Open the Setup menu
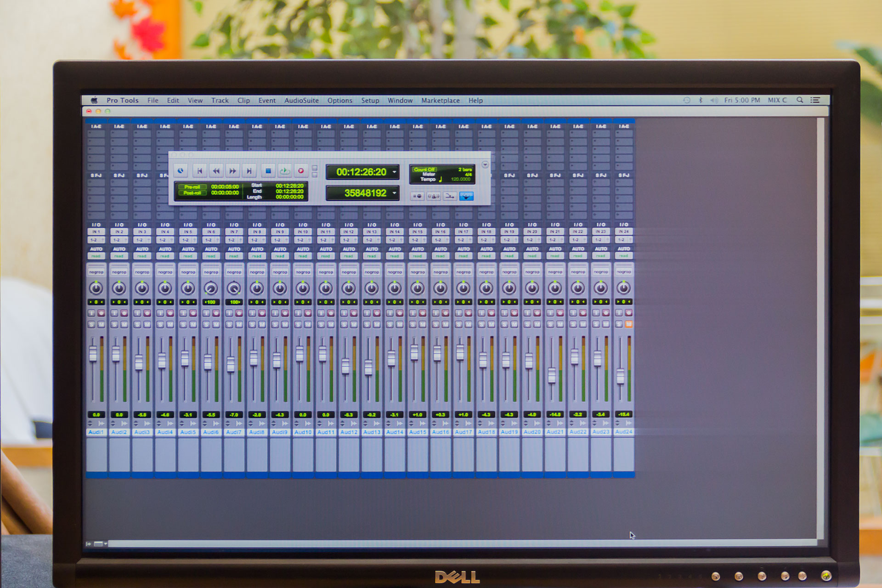The height and width of the screenshot is (588, 882). coord(370,101)
